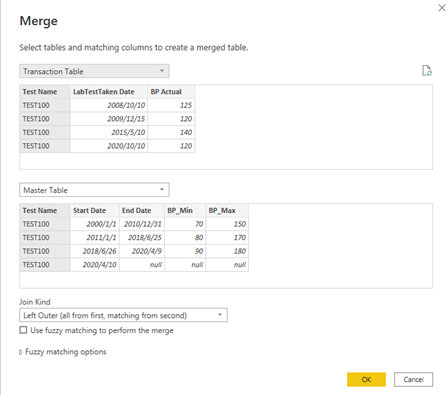Select the End Date column header

142,210
